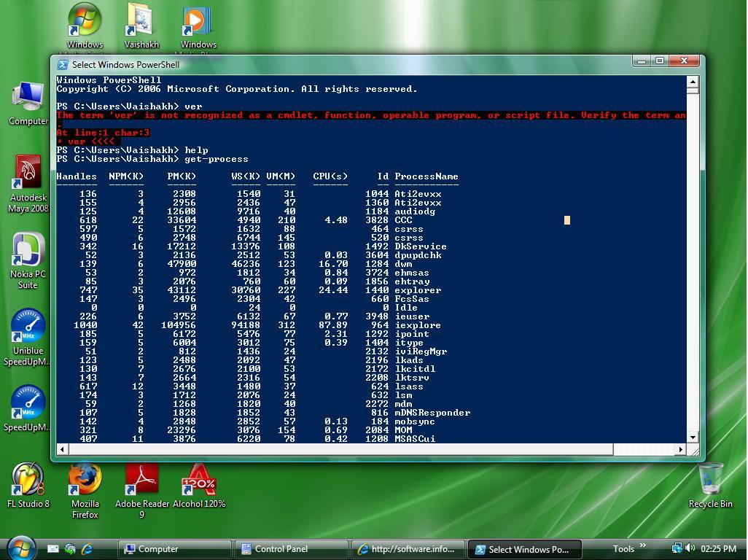
Task: Open the Windows shortcut left of Vaishakh
Action: [85, 26]
